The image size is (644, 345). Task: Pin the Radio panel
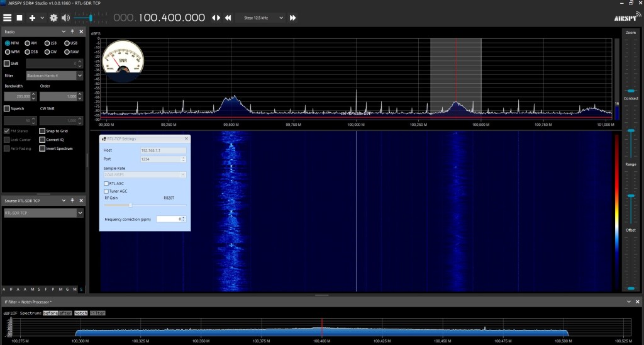point(73,31)
